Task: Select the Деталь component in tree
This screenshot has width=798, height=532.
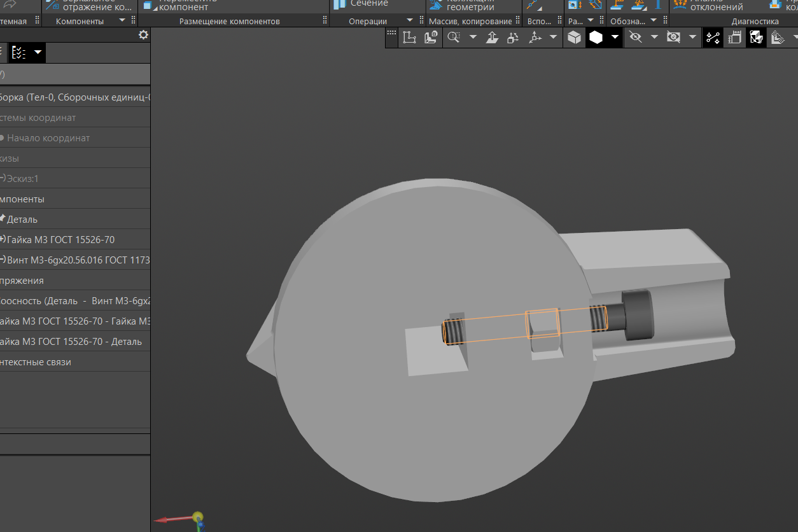Action: pyautogui.click(x=75, y=220)
